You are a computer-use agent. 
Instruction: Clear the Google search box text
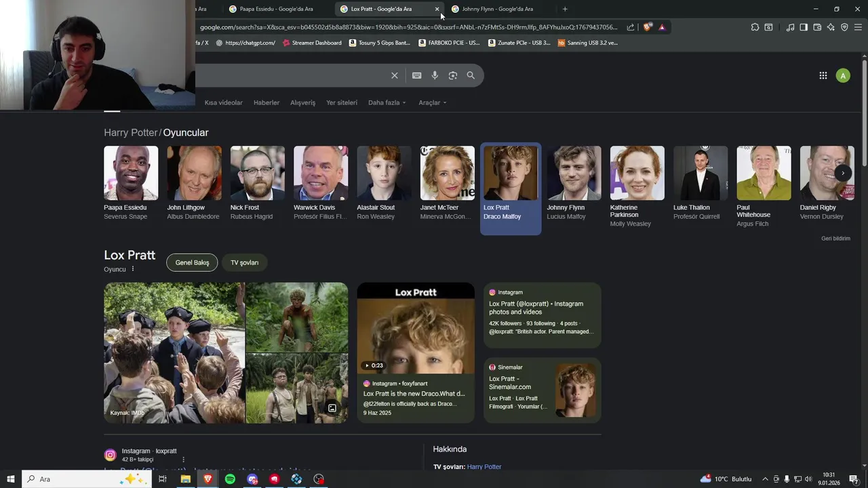pyautogui.click(x=394, y=75)
